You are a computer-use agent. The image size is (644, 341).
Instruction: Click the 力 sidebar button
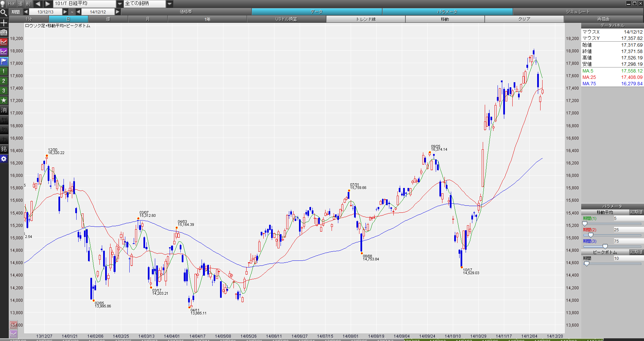click(4, 140)
